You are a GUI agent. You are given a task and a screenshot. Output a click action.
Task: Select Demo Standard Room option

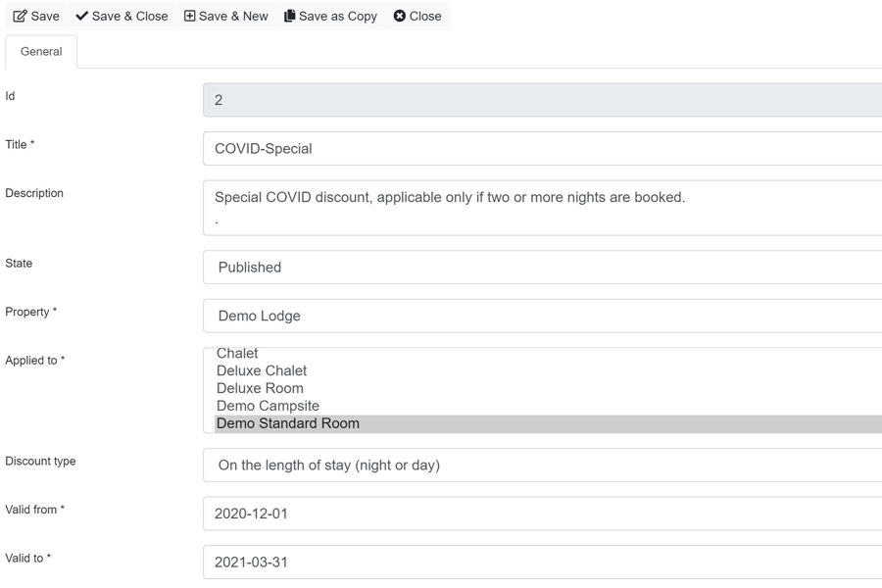(x=548, y=423)
